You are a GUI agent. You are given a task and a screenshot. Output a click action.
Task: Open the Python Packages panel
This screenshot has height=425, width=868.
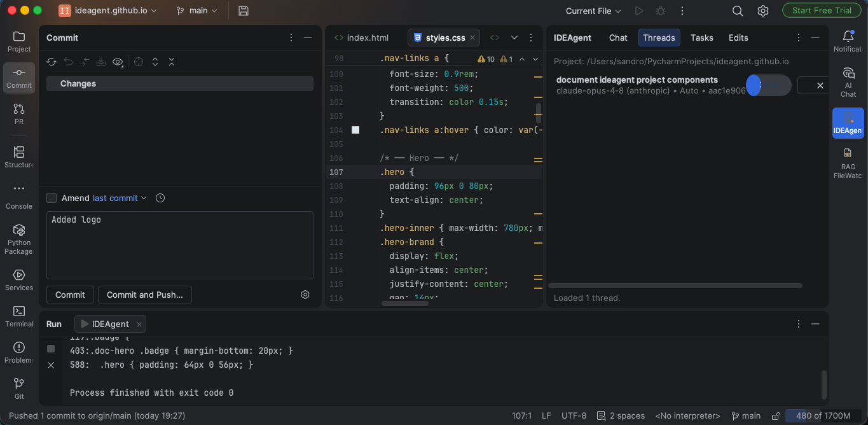(x=19, y=239)
